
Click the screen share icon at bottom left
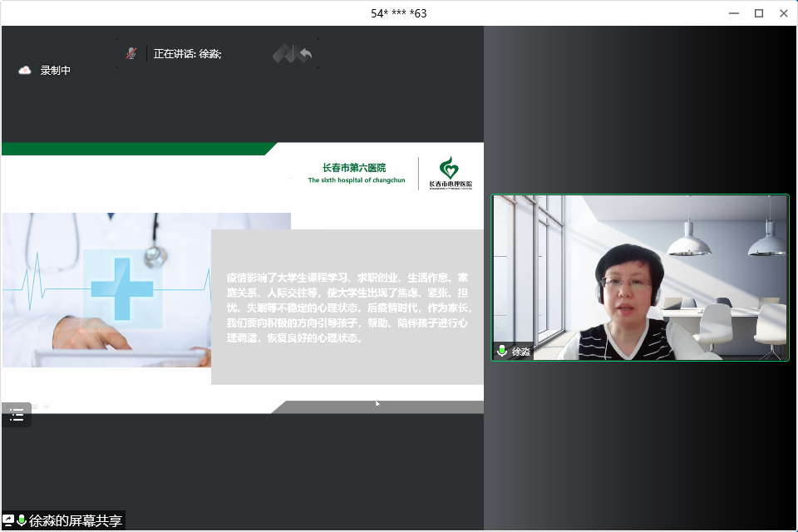8,521
